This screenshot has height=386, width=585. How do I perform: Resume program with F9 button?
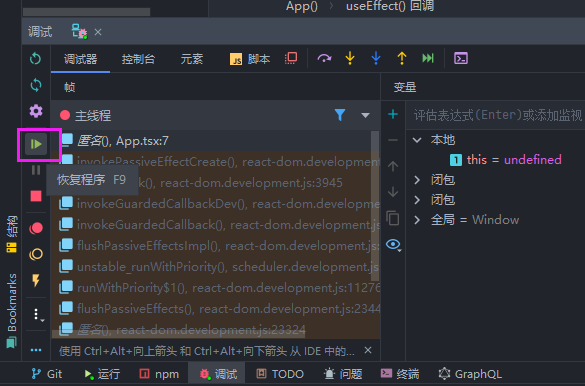coord(36,144)
